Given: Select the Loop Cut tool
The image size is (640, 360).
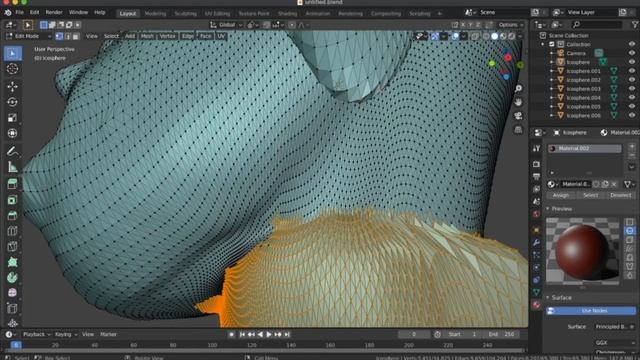Looking at the screenshot, I should (x=12, y=231).
